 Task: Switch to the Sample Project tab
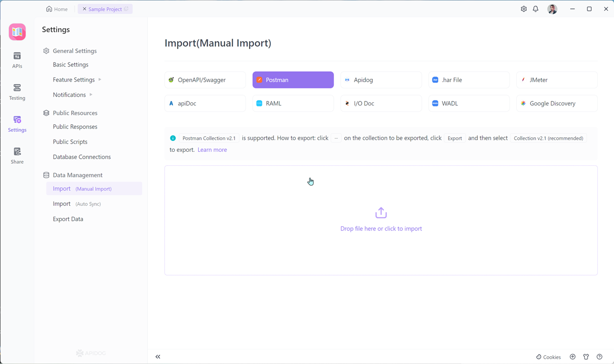[x=105, y=9]
